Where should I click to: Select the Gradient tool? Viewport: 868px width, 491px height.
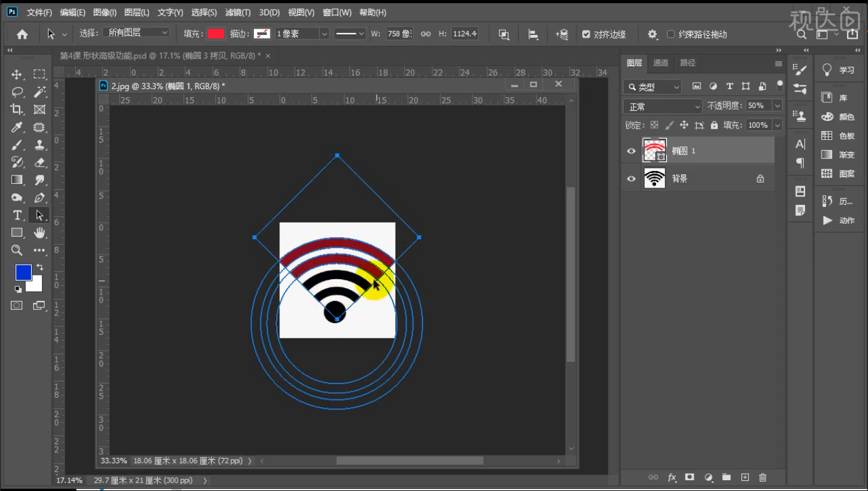(17, 180)
